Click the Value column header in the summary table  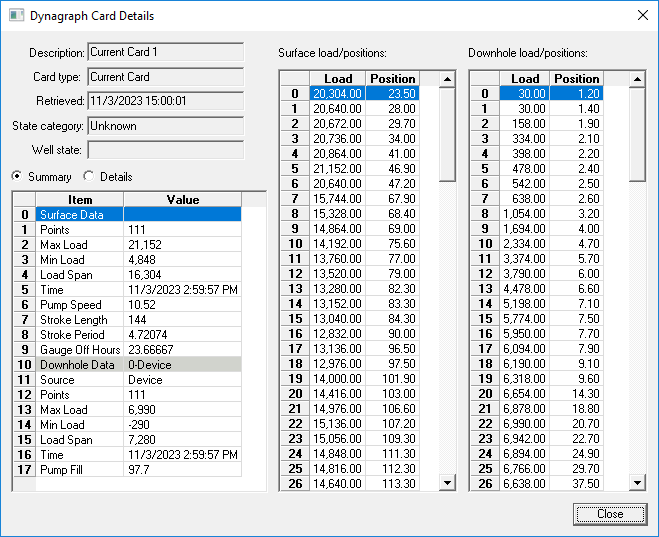click(182, 200)
